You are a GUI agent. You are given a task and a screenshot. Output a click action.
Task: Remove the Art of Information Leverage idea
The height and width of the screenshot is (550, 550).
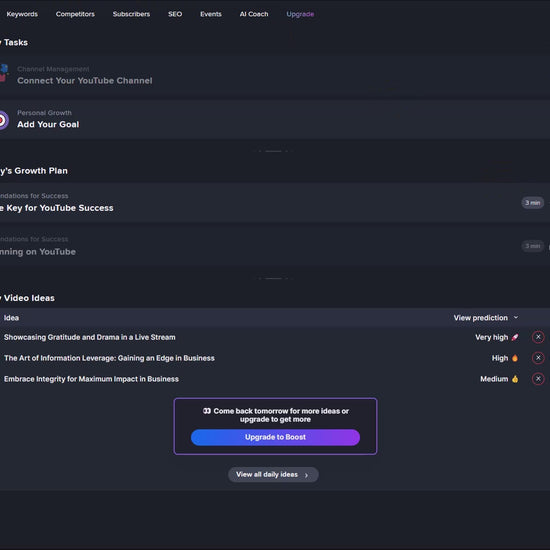pos(538,358)
